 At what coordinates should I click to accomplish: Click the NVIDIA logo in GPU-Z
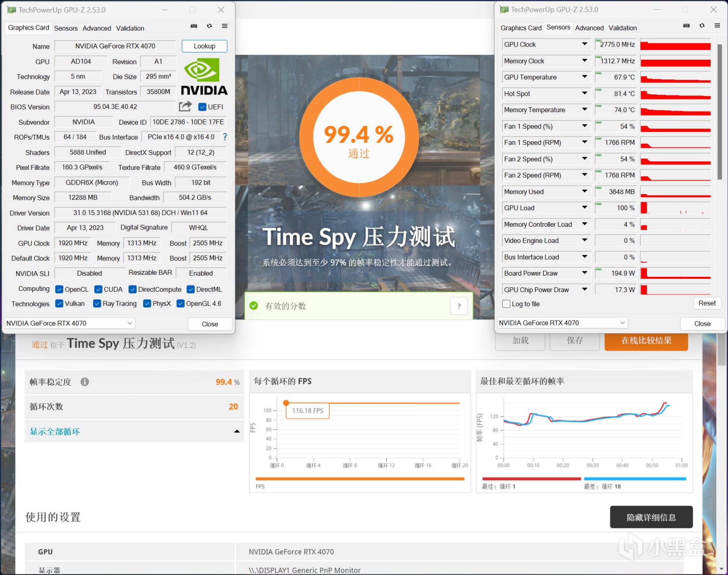(204, 76)
